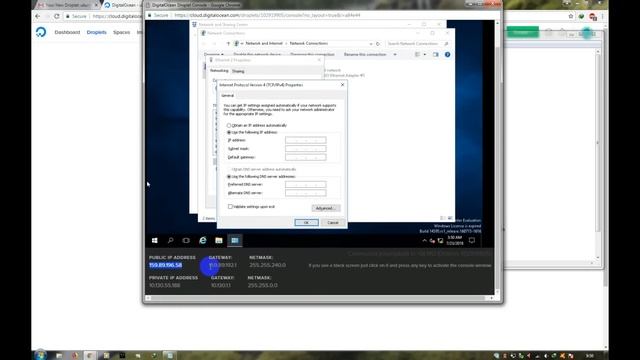Expand the address bar history dropdown

pyautogui.click(x=371, y=44)
